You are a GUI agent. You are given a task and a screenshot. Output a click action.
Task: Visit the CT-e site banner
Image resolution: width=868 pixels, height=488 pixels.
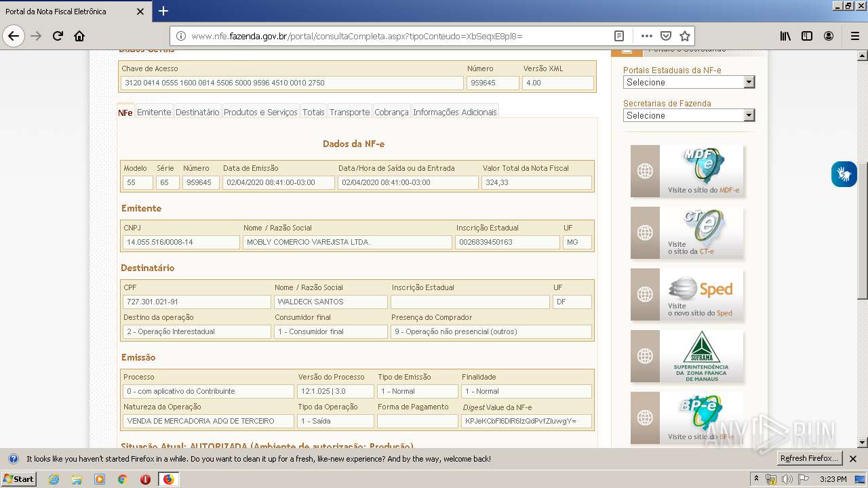pos(687,232)
